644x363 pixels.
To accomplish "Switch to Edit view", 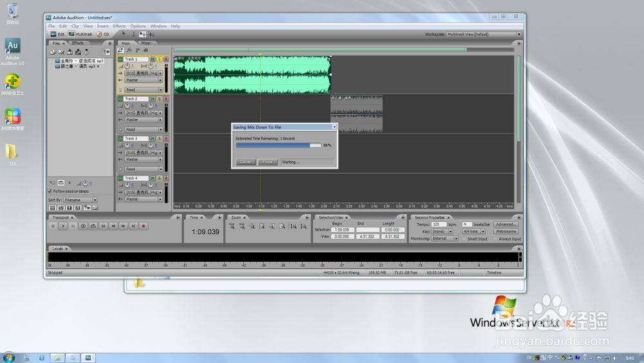I will pyautogui.click(x=57, y=34).
